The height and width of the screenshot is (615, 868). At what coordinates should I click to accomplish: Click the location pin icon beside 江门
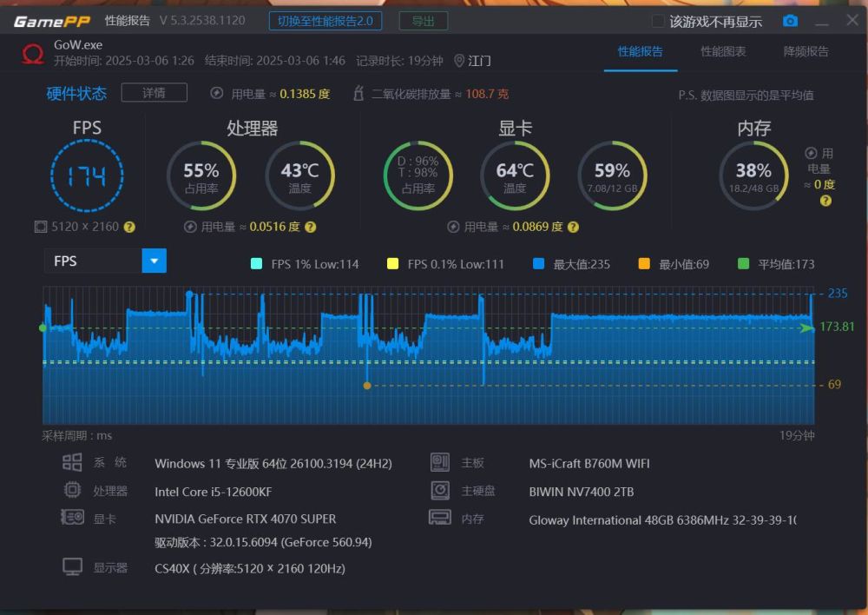pos(459,61)
